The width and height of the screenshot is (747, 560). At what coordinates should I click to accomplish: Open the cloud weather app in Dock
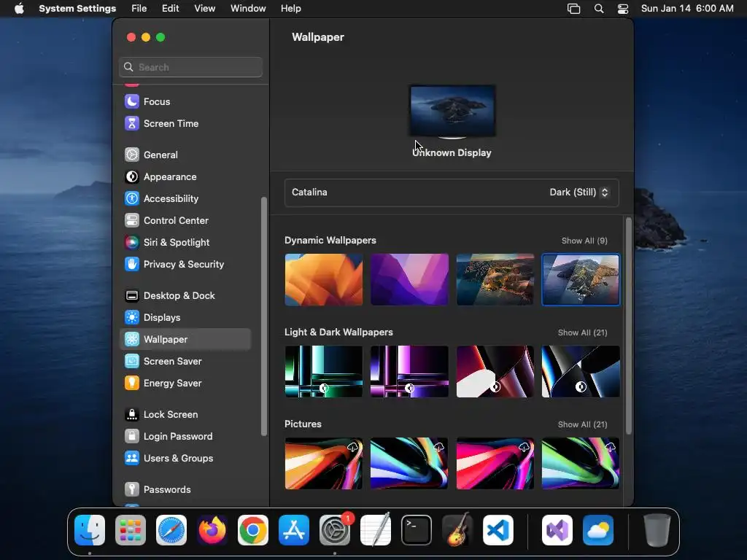pyautogui.click(x=598, y=530)
